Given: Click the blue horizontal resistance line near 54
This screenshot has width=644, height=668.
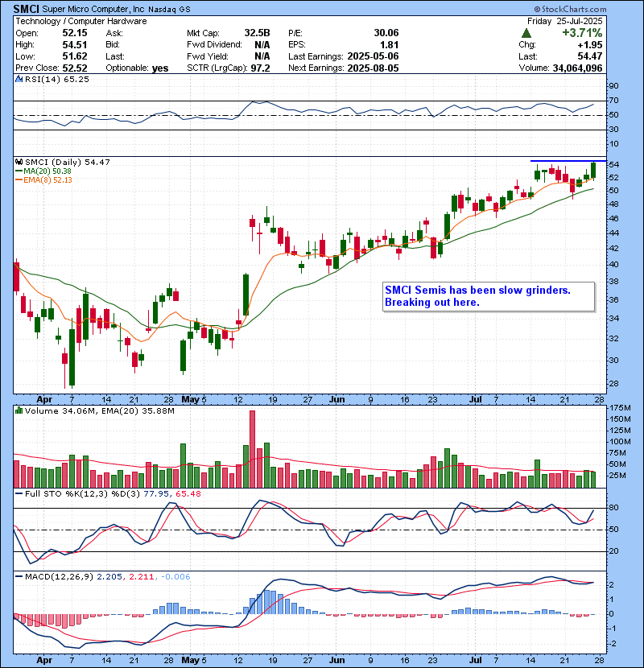Looking at the screenshot, I should click(568, 161).
